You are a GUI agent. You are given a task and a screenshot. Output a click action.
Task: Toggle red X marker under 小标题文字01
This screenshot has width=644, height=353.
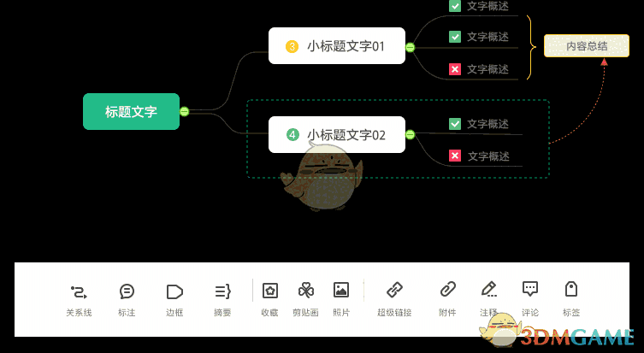coord(455,69)
